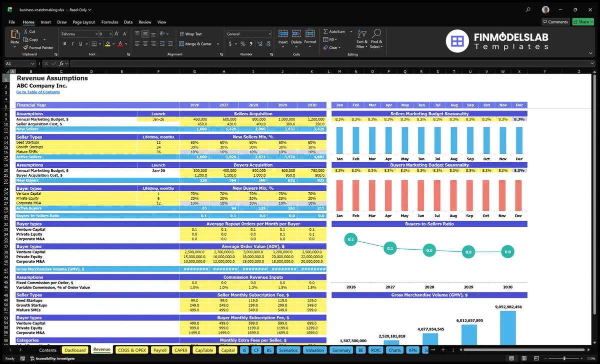The height and width of the screenshot is (364, 600).
Task: Follow the Go to Table of Contents link
Action: [x=38, y=92]
